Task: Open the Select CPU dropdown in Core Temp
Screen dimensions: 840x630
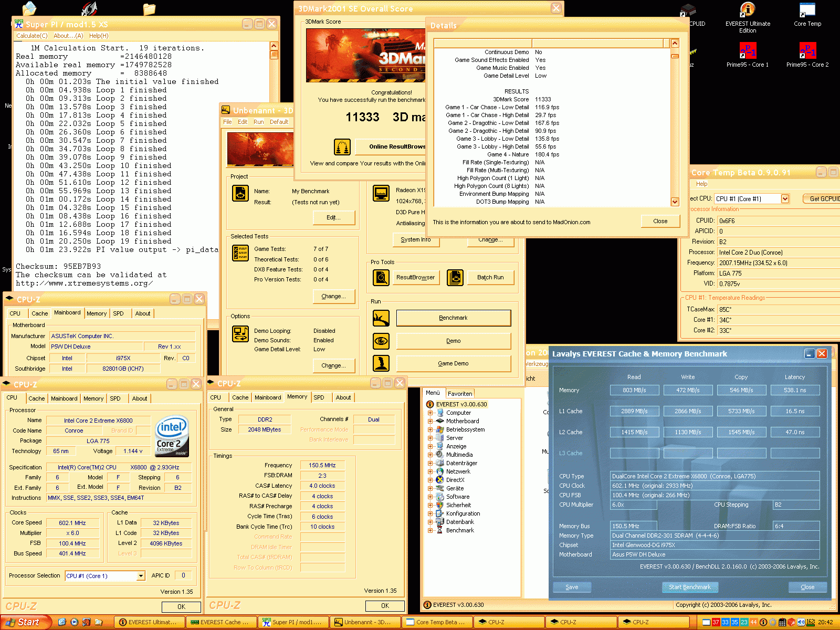Action: click(x=785, y=199)
